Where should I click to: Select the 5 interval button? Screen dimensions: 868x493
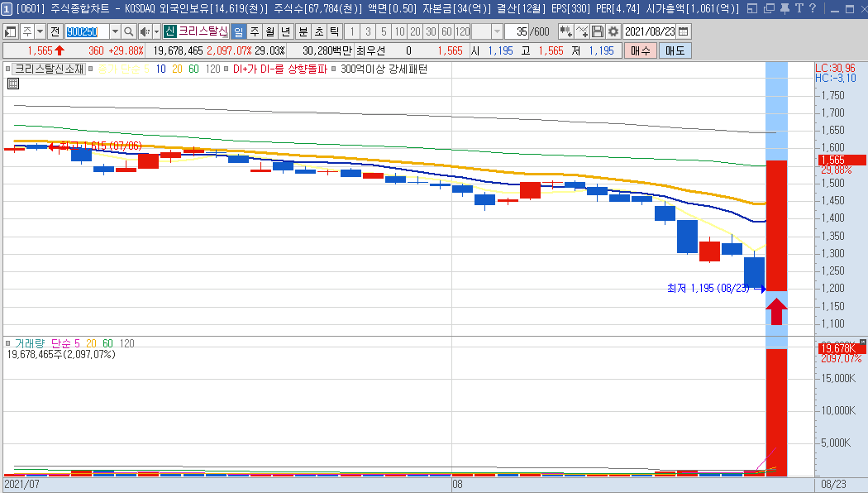[384, 31]
